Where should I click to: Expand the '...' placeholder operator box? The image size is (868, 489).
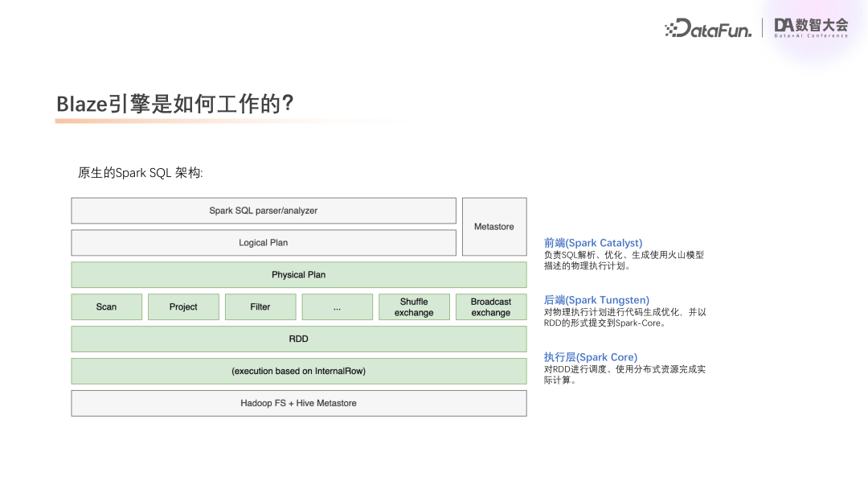point(337,306)
